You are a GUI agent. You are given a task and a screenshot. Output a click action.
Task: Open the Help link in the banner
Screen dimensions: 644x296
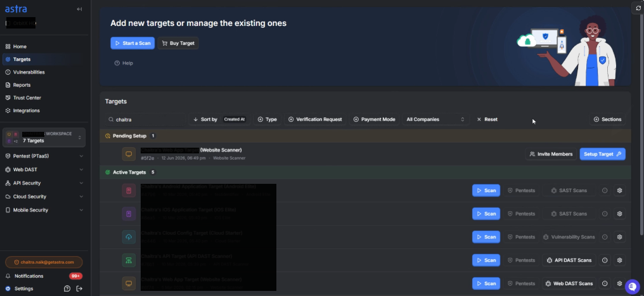[x=124, y=63]
